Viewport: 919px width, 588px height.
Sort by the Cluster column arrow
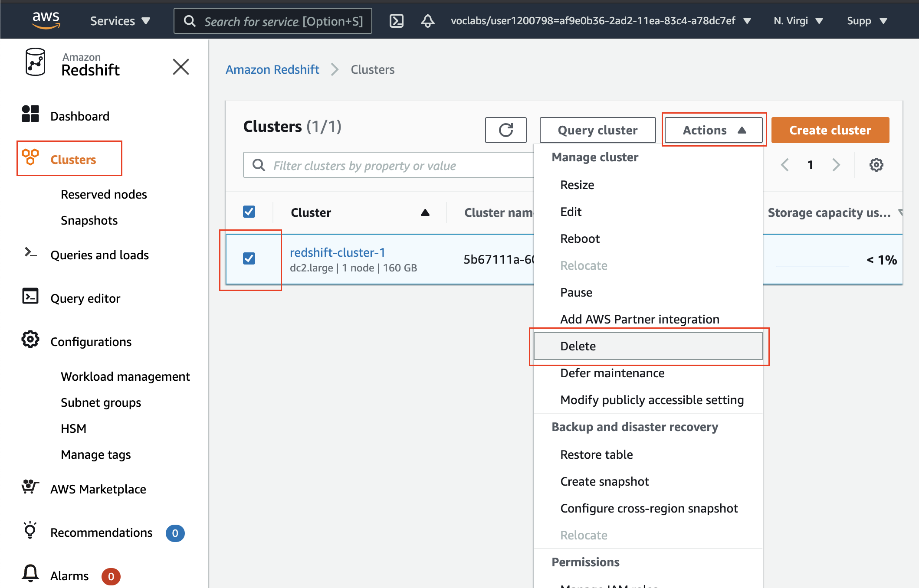coord(425,212)
